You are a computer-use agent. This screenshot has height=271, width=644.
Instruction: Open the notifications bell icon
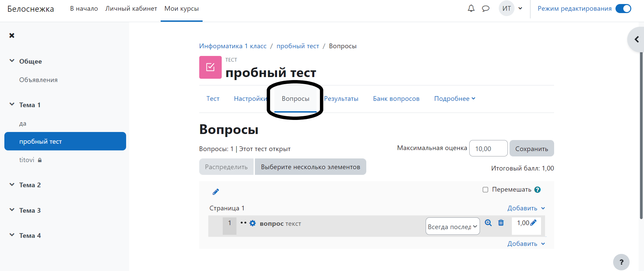[471, 8]
